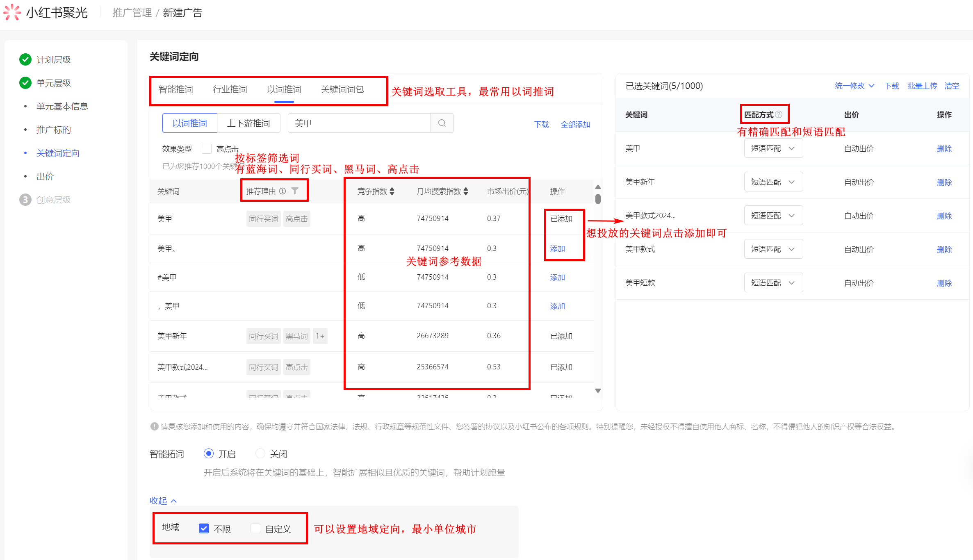The height and width of the screenshot is (560, 973).
Task: Select 智能拓词 关闭 radio button
Action: [x=260, y=453]
